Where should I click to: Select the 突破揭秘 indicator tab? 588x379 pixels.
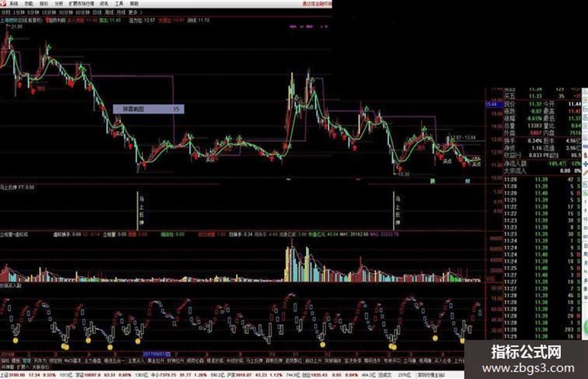click(x=334, y=360)
